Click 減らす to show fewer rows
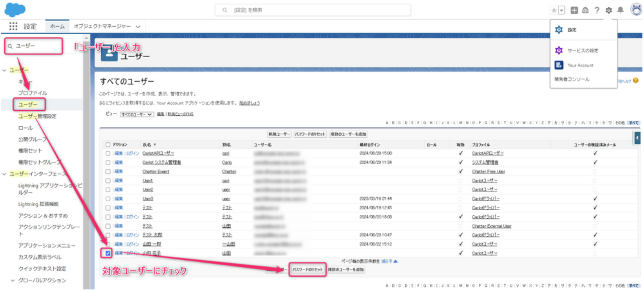Image resolution: width=644 pixels, height=291 pixels. (x=389, y=261)
